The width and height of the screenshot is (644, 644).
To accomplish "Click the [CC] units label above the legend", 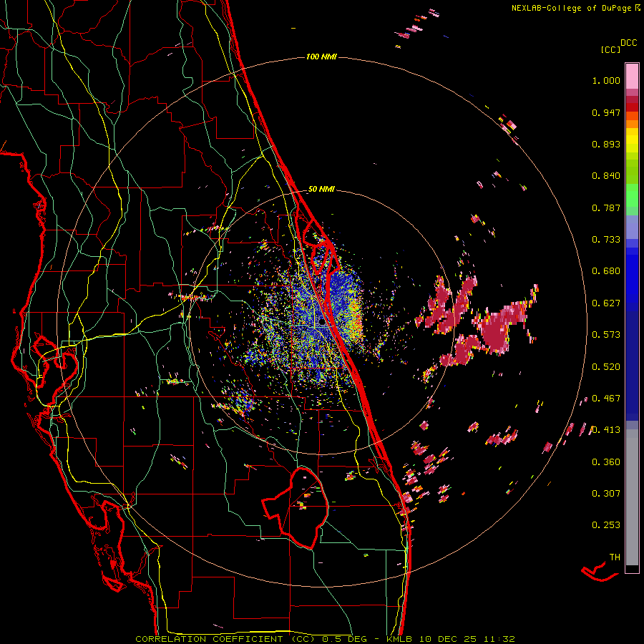I will click(x=610, y=49).
